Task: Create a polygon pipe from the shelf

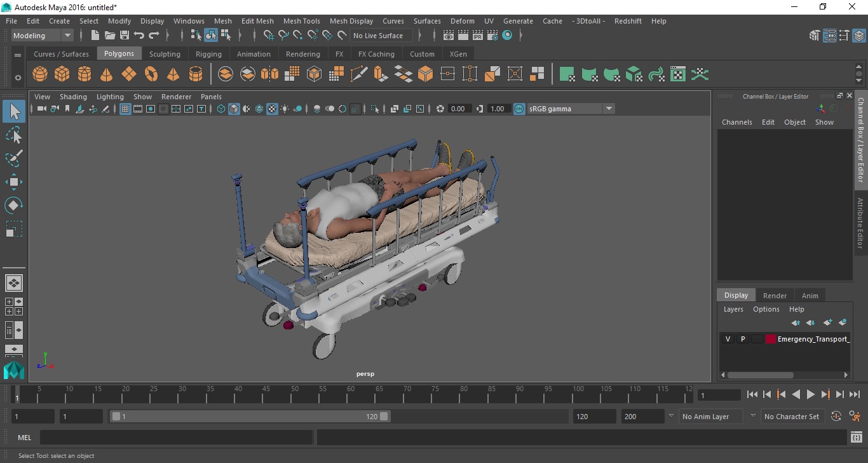Action: coord(196,74)
